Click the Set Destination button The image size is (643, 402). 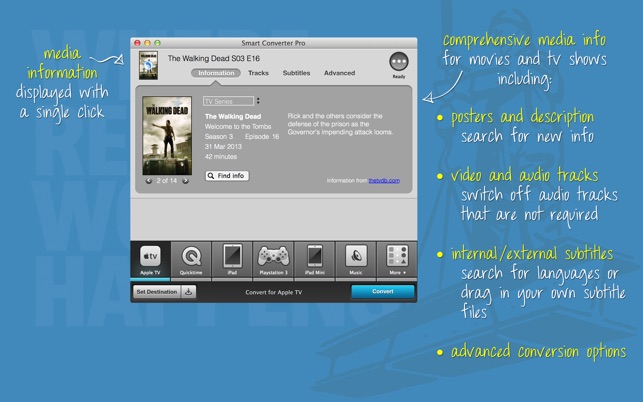(x=157, y=292)
